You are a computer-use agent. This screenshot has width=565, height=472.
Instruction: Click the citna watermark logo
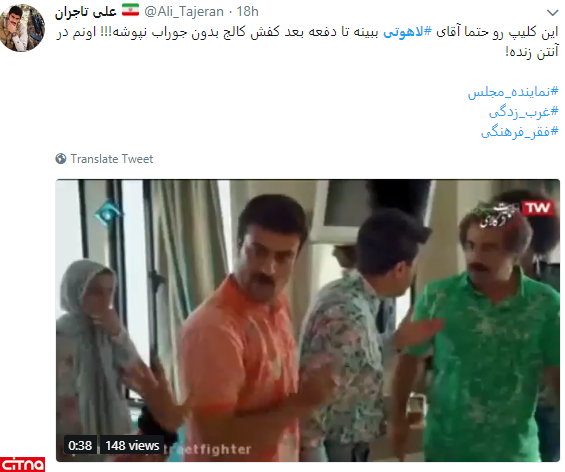(x=22, y=464)
